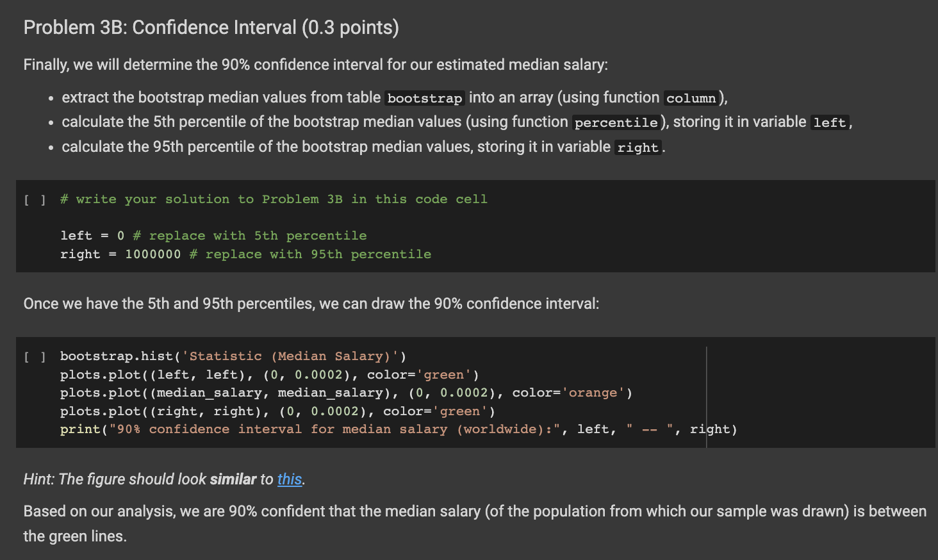Select the inline code badge labeled left
The width and height of the screenshot is (938, 560).
click(x=830, y=122)
